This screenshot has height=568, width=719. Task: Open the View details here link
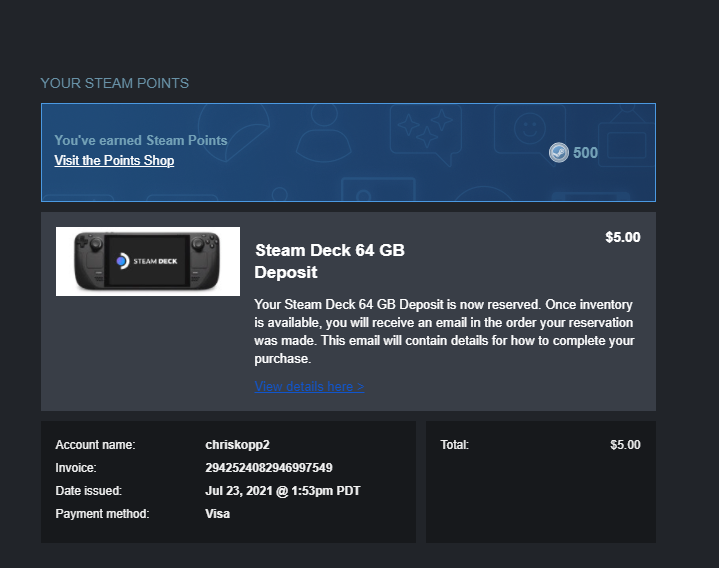click(x=309, y=387)
